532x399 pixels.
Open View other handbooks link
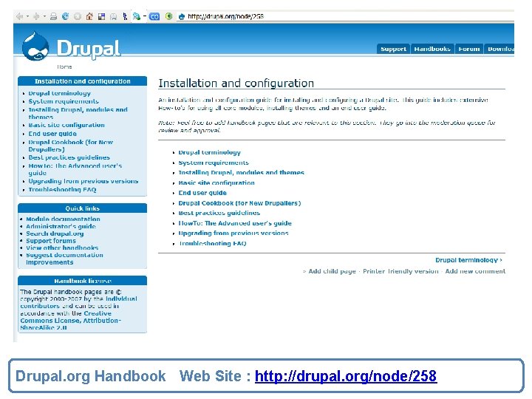pyautogui.click(x=62, y=248)
